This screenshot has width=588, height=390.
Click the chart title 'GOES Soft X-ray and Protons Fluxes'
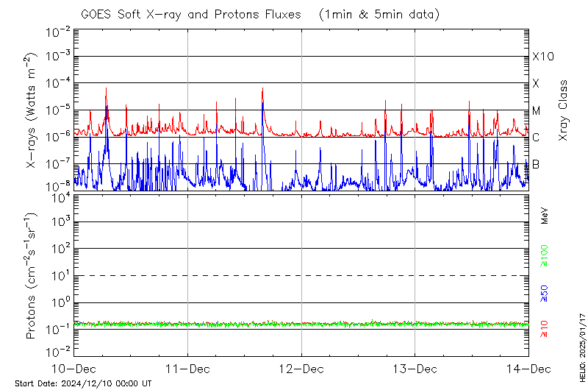(190, 14)
